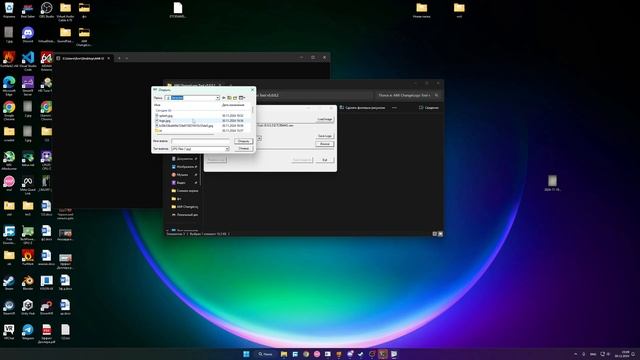This screenshot has height=360, width=640.
Task: Launch Google Chrome from the desktop
Action: click(9, 109)
